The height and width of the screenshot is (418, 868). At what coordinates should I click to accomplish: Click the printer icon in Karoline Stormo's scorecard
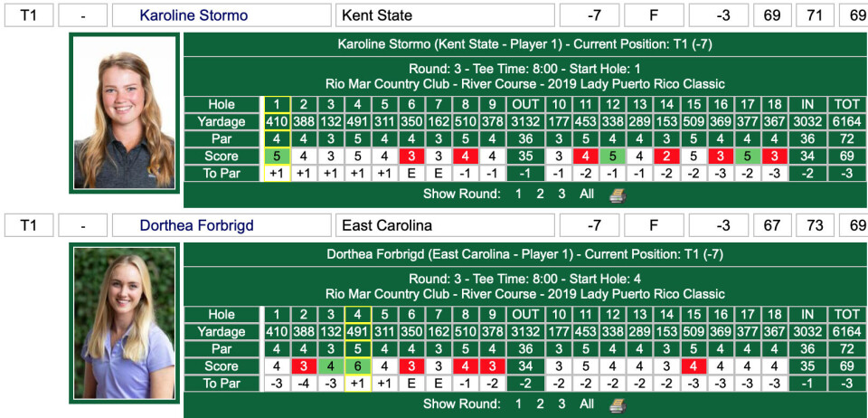coord(618,195)
